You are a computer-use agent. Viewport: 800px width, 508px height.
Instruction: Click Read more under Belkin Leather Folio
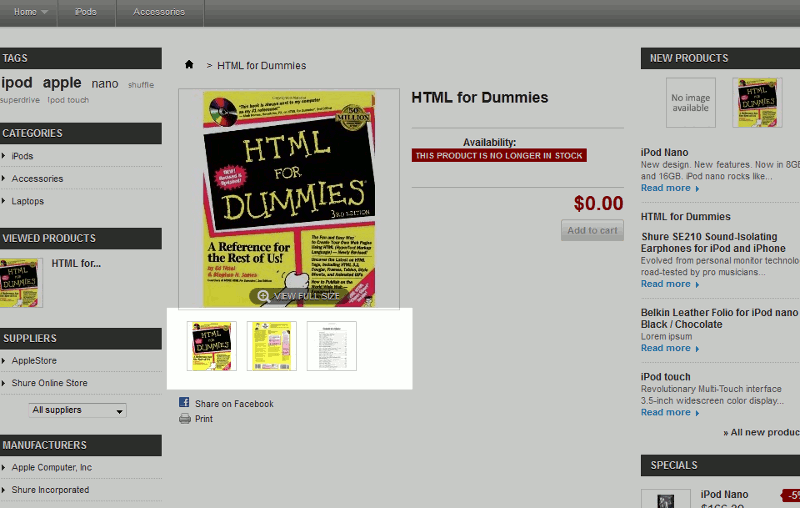[x=670, y=348]
